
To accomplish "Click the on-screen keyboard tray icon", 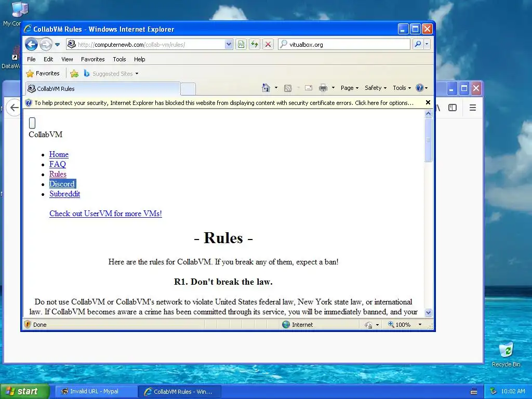I will 474,392.
